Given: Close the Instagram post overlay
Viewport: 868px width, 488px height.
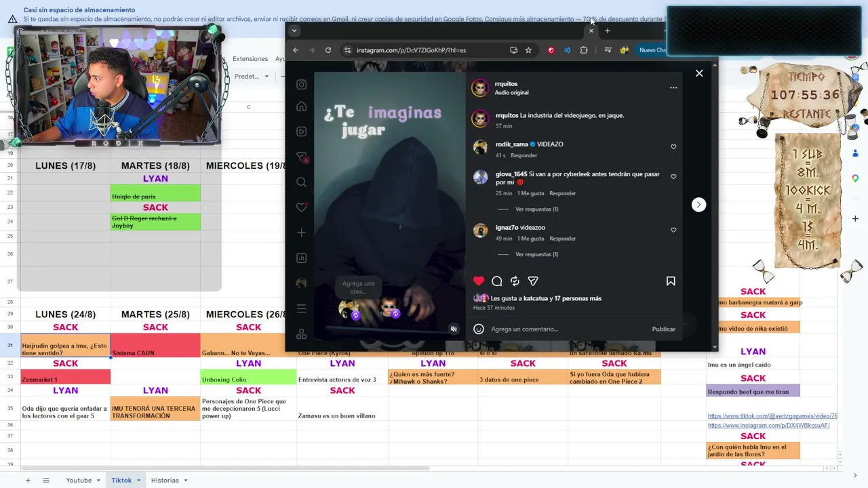Looking at the screenshot, I should coord(699,73).
